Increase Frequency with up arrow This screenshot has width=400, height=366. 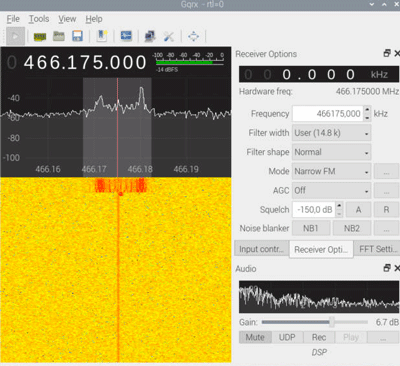pos(367,110)
